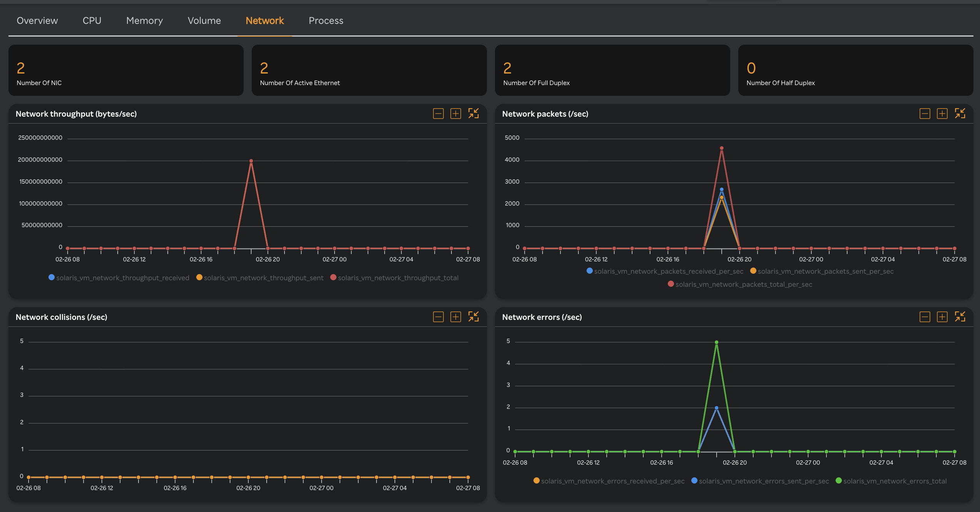Zoom out on the Network collisions chart
Image resolution: width=980 pixels, height=512 pixels.
click(438, 316)
